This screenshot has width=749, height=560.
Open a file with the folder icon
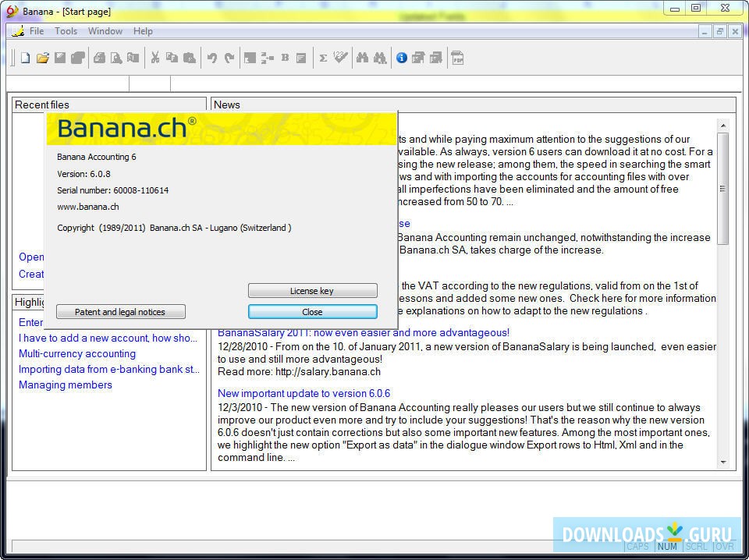tap(43, 58)
